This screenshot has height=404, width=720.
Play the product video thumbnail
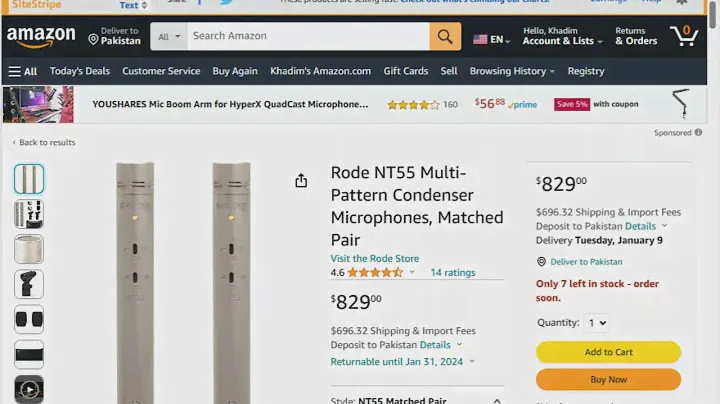point(29,389)
